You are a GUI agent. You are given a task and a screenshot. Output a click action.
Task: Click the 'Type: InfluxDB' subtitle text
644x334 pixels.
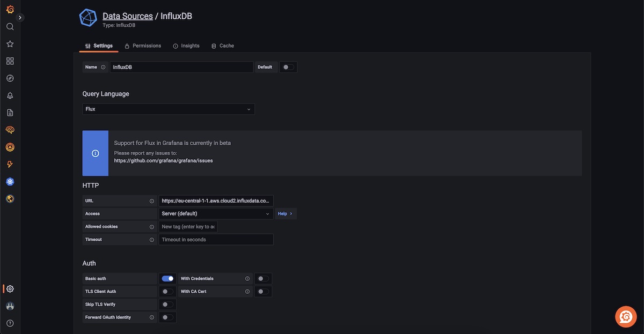pos(119,25)
